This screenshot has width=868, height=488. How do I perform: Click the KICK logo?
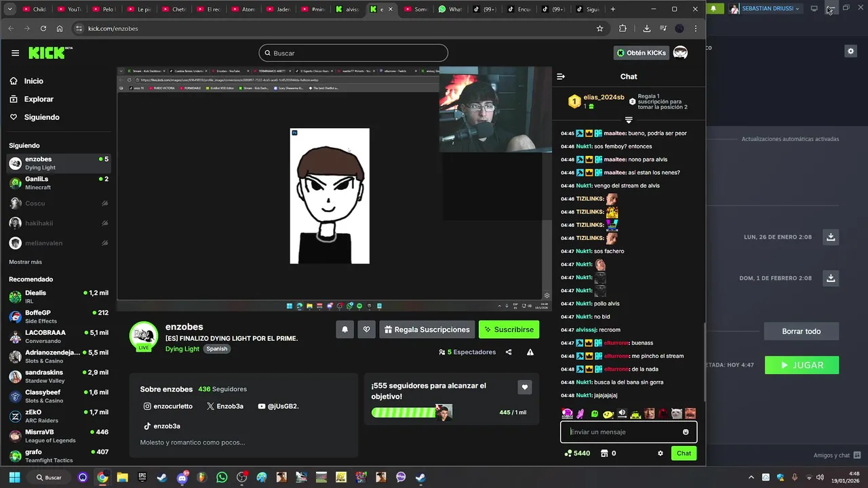click(50, 53)
